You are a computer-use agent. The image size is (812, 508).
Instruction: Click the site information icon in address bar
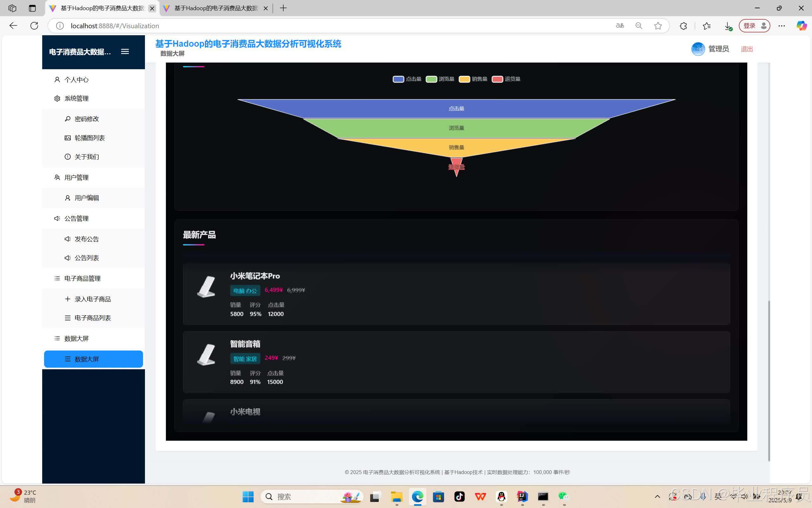coord(60,26)
